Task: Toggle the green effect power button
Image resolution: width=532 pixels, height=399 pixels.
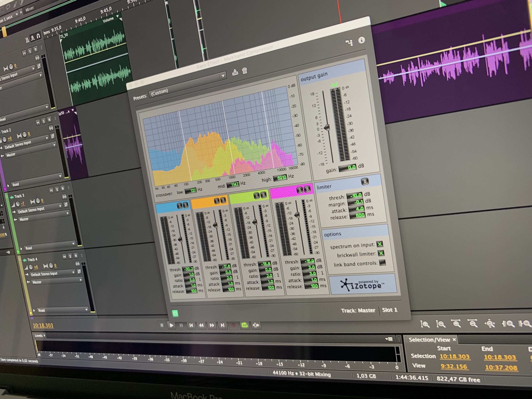Action: pyautogui.click(x=175, y=313)
